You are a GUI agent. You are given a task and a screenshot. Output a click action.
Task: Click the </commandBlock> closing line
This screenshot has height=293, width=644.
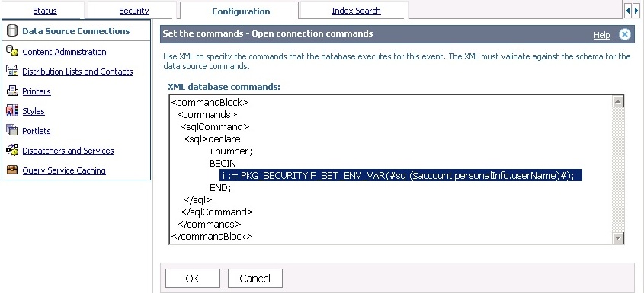[x=212, y=237]
